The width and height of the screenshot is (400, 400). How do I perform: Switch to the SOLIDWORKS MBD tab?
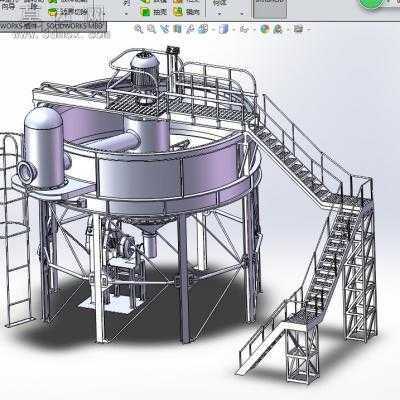coord(75,26)
